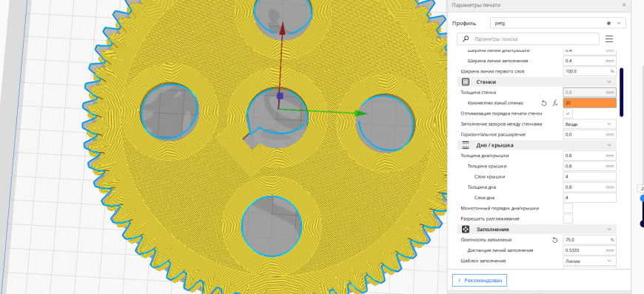The image size is (644, 294).
Task: Click the Заполнение section dice icon
Action: (x=466, y=229)
